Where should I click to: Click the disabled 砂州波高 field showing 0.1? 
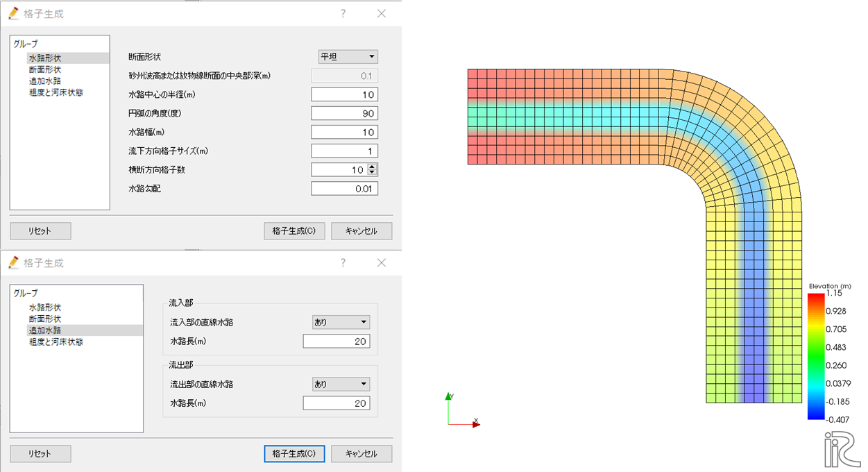coord(344,76)
